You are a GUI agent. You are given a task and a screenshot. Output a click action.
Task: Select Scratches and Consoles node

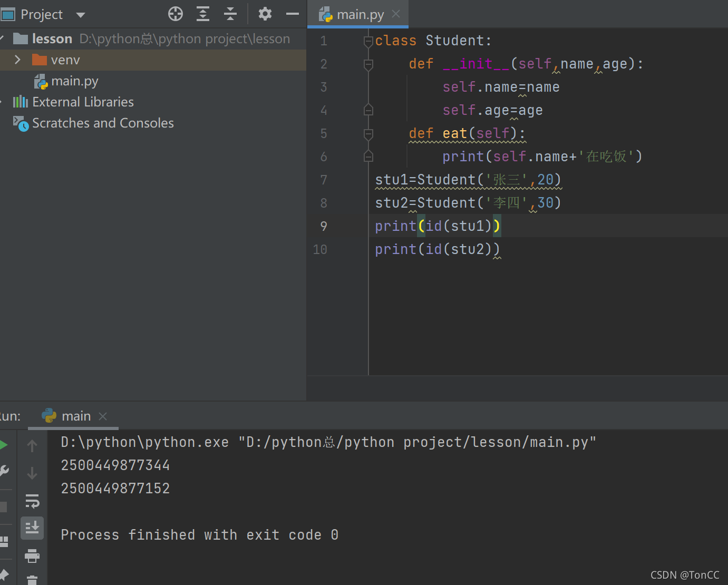point(93,123)
